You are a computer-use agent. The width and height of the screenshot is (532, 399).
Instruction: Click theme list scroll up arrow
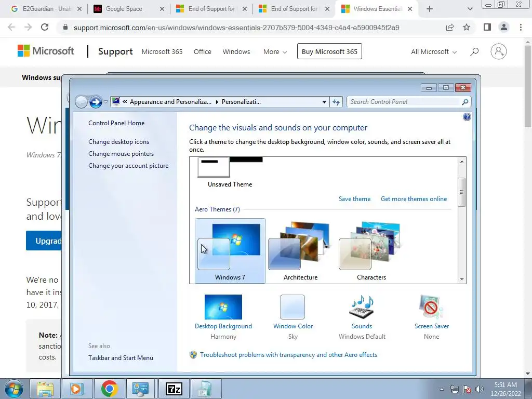coord(462,162)
